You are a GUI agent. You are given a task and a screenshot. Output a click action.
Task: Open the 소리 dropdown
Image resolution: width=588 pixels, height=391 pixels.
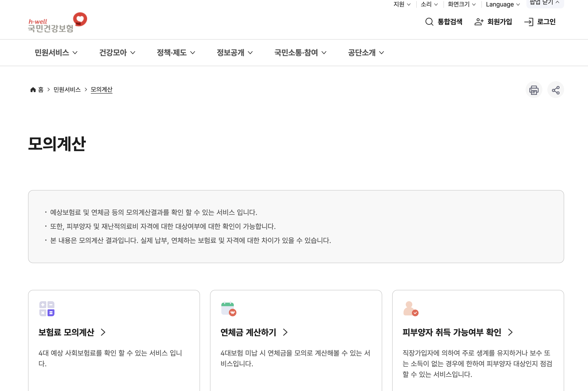429,4
